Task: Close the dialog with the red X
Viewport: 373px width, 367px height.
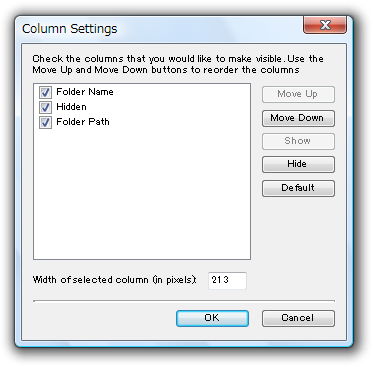Action: (x=325, y=25)
